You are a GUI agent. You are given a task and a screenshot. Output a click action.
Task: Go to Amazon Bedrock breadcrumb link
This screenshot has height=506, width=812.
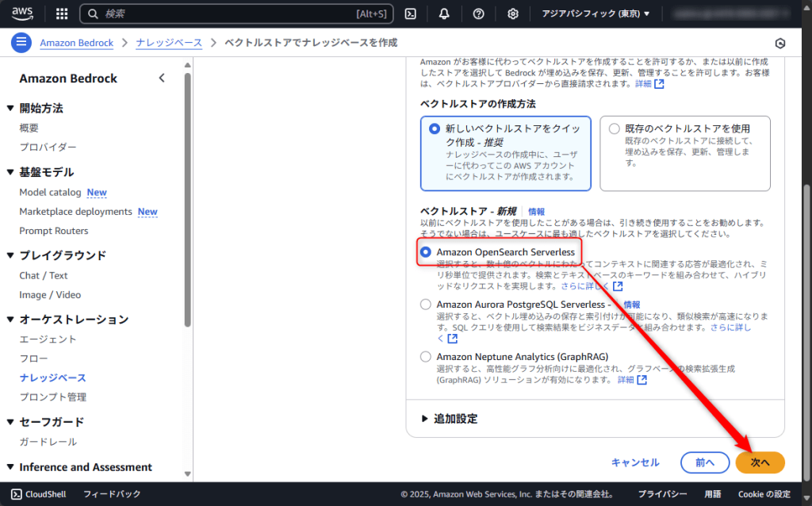77,43
